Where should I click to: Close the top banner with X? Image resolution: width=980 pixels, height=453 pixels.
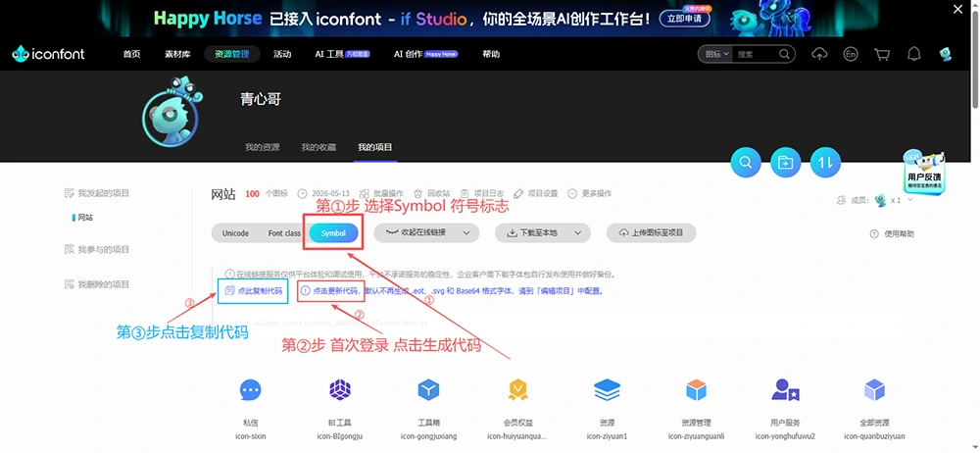click(x=958, y=9)
